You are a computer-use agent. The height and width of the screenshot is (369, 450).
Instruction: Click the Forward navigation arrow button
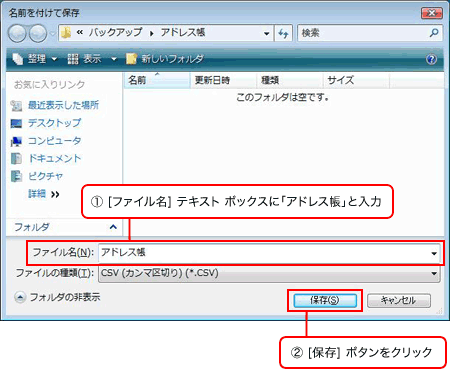point(38,33)
